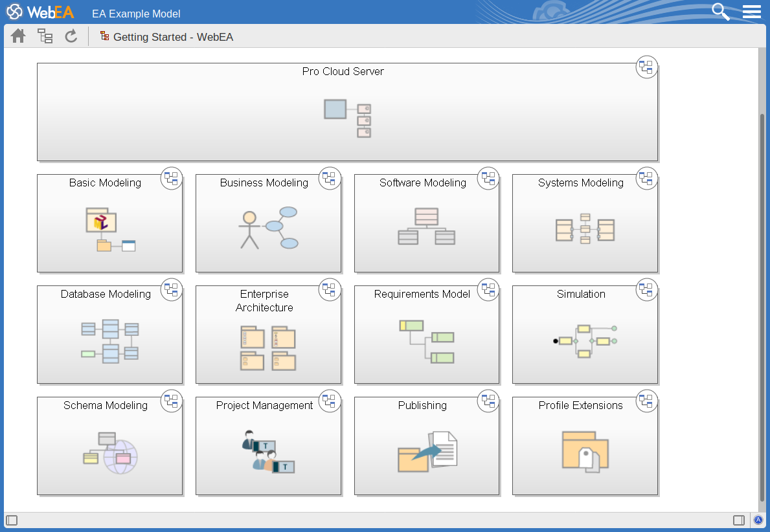Go to the Home page
This screenshot has height=532, width=770.
18,36
